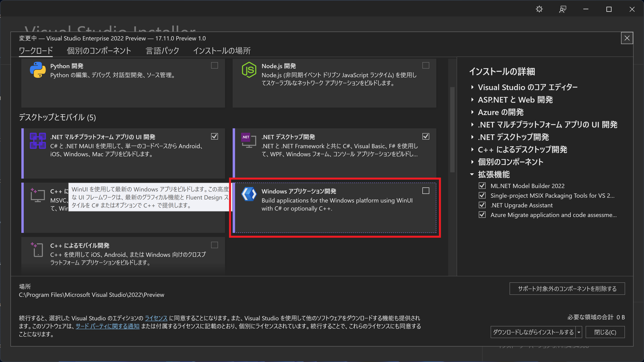This screenshot has width=644, height=362.
Task: Uncheck Azure Migrate application and code assessment
Action: point(482,215)
